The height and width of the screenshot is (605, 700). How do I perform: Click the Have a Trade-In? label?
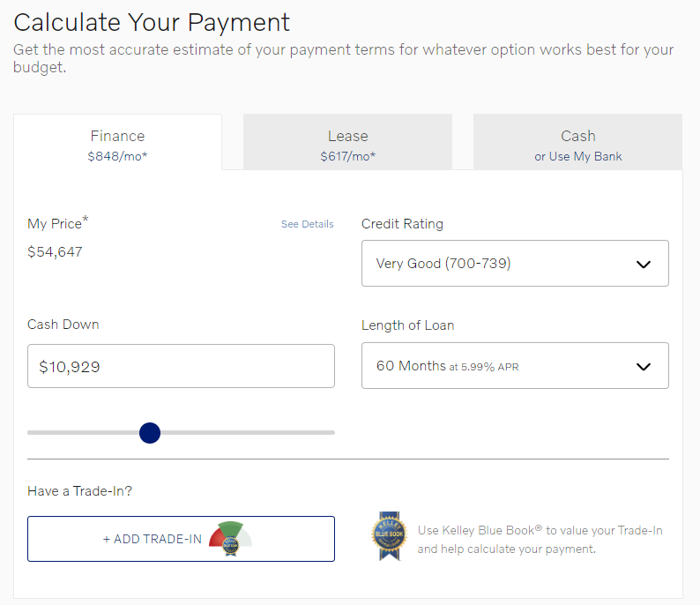tap(79, 491)
